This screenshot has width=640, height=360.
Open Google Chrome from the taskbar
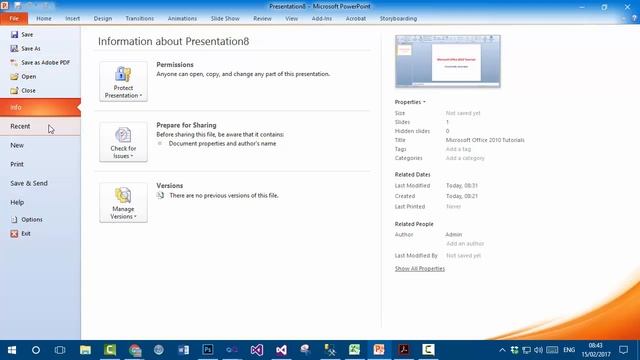click(x=135, y=350)
